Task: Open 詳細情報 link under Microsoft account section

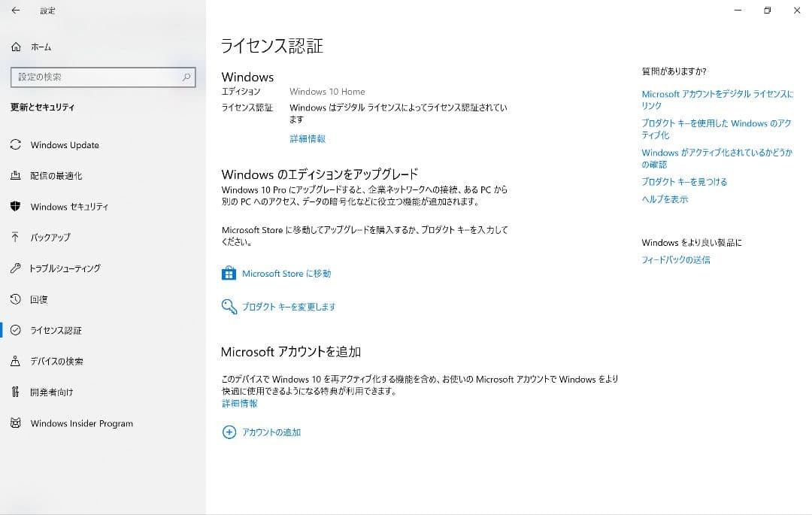Action: click(240, 403)
